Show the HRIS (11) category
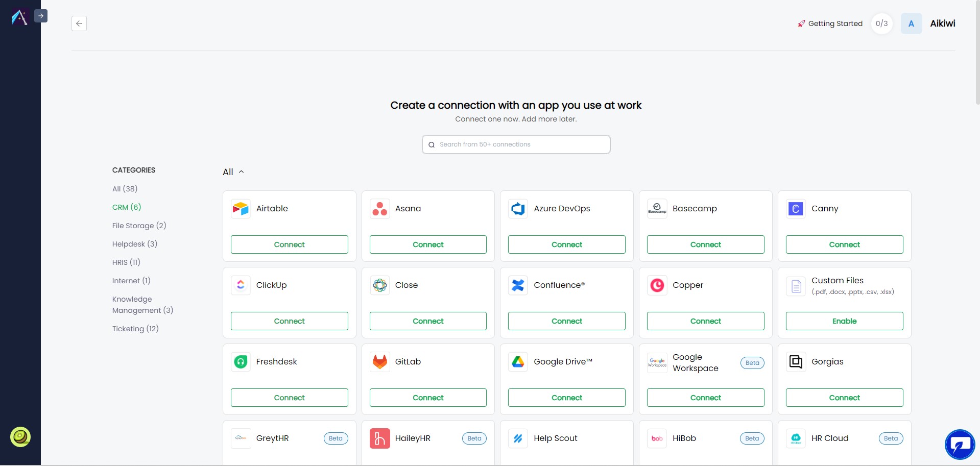This screenshot has width=980, height=466. (x=126, y=262)
